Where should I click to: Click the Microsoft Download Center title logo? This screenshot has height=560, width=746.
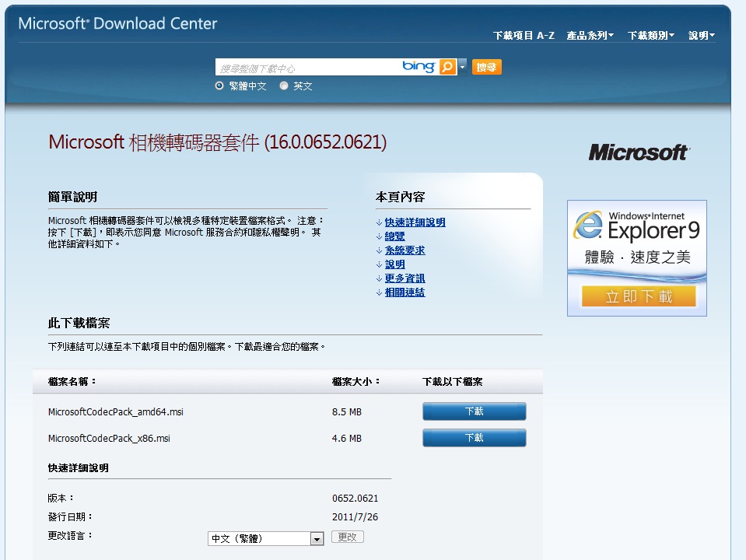[x=117, y=23]
